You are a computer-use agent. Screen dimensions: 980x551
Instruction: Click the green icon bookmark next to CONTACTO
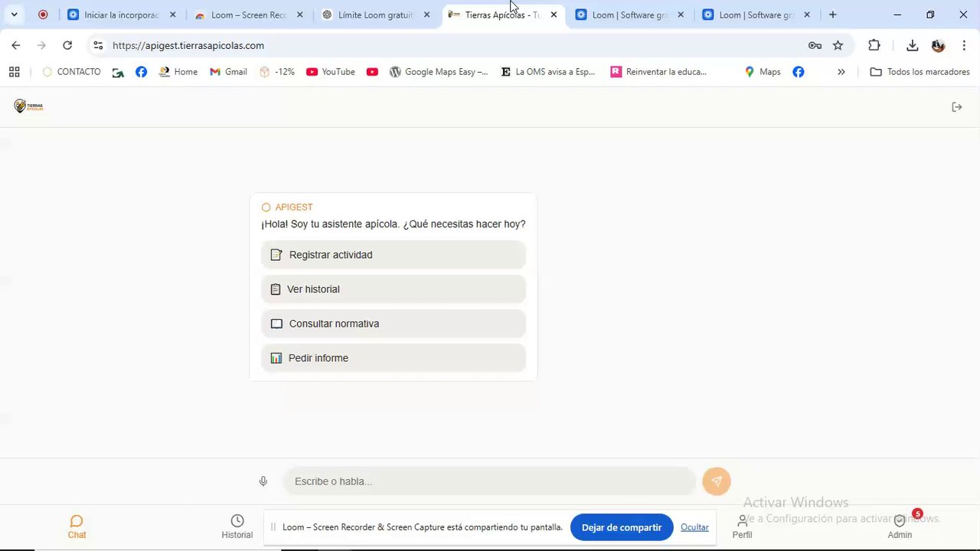tap(118, 72)
